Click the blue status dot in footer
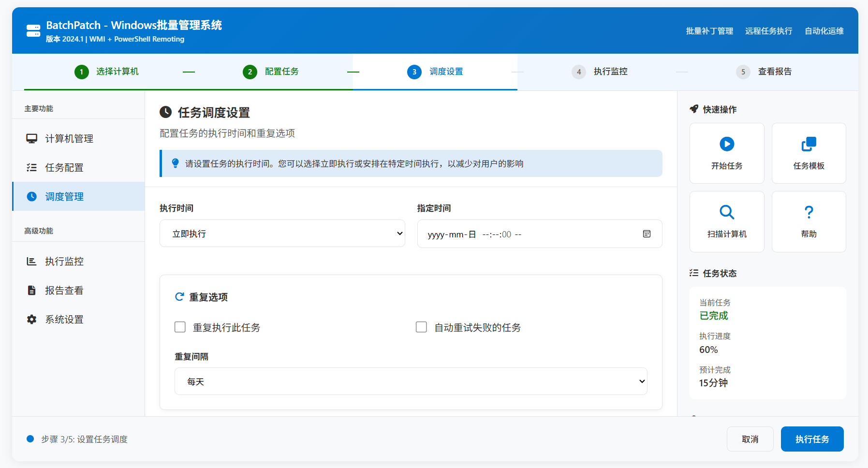 click(30, 439)
